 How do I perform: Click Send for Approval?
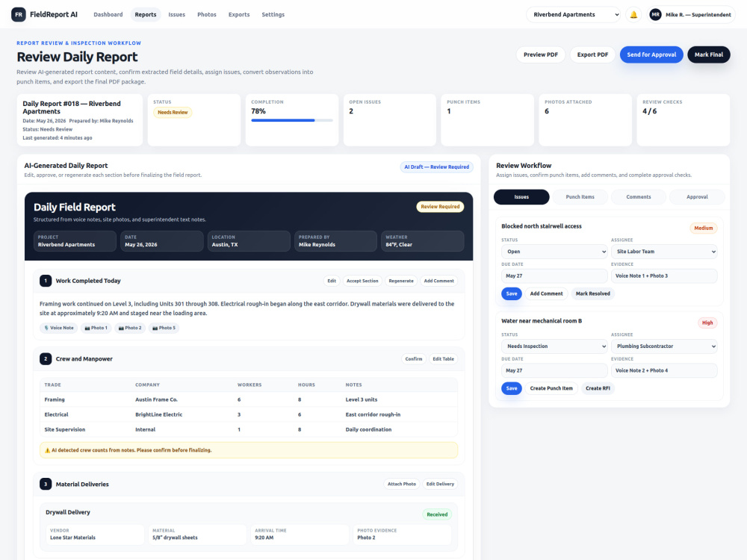[651, 55]
